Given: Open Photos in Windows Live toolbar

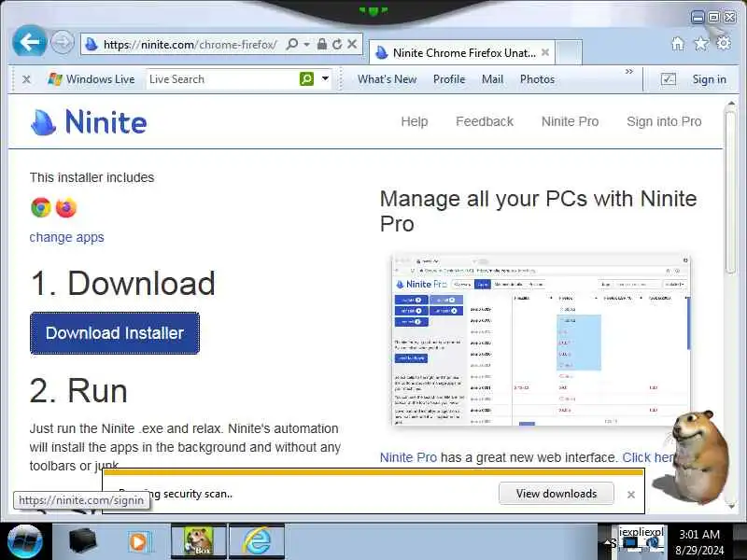Looking at the screenshot, I should (x=537, y=79).
